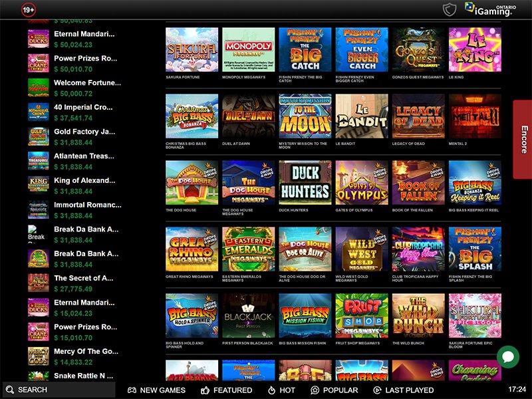Open the Mental 2 game tile
532x399 pixels.
click(475, 116)
